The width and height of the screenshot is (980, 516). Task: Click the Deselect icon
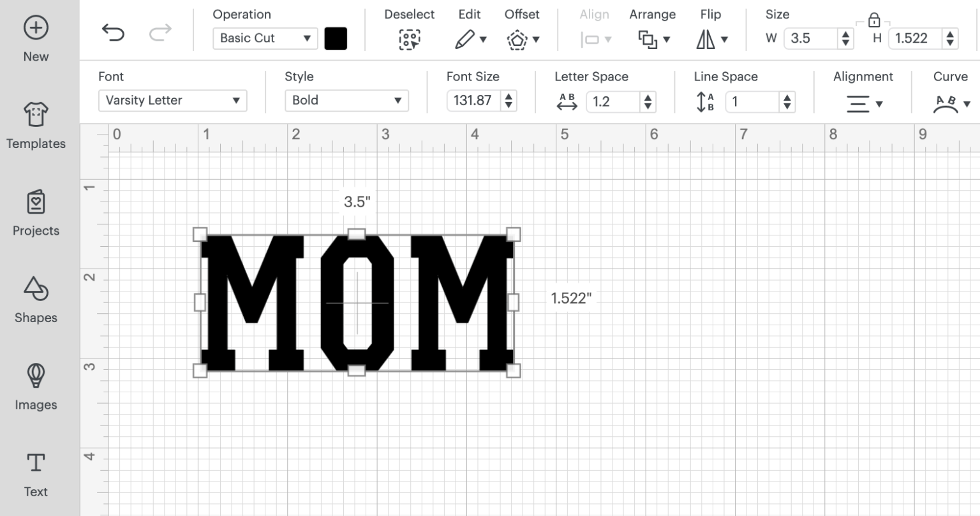coord(409,40)
